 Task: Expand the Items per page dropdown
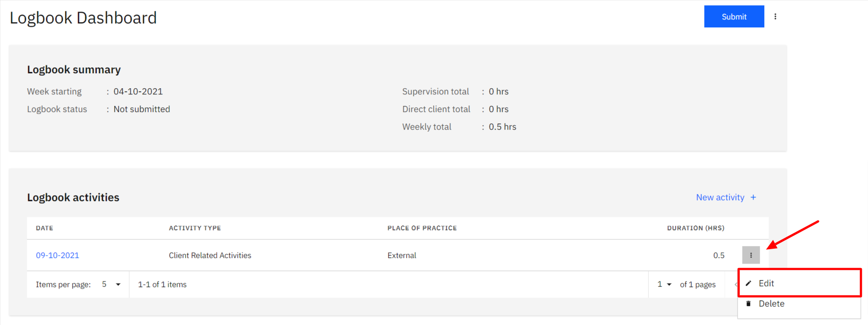point(111,284)
